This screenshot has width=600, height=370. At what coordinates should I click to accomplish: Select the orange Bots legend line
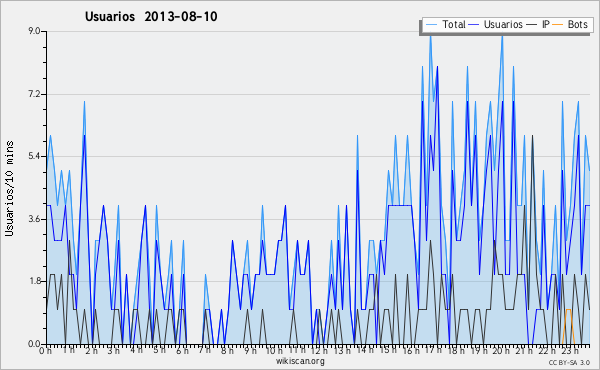[x=558, y=24]
